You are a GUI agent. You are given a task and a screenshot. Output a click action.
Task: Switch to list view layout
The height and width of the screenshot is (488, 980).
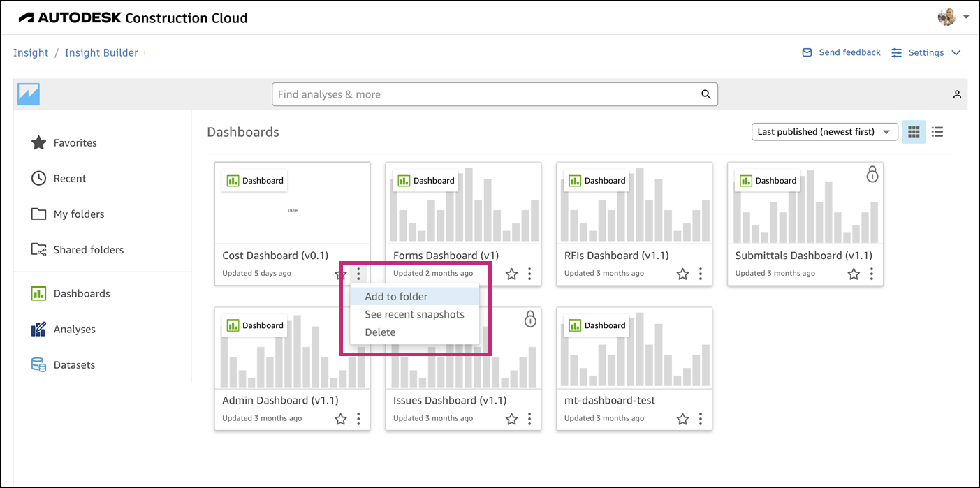[x=937, y=131]
